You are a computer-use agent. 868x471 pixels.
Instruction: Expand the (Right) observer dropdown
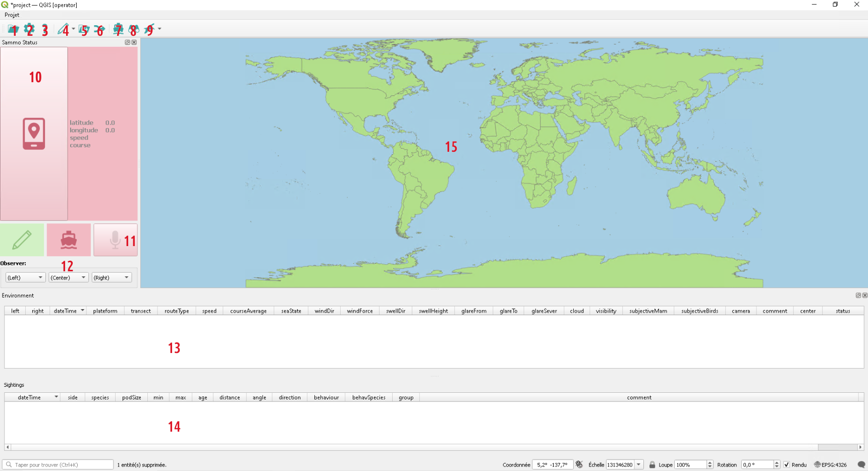pos(112,278)
